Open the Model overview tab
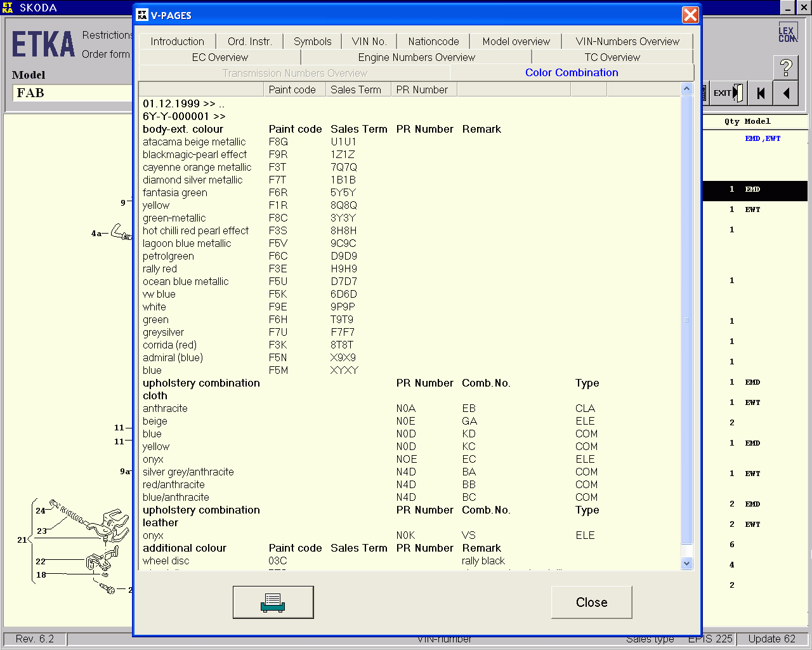 pos(516,41)
